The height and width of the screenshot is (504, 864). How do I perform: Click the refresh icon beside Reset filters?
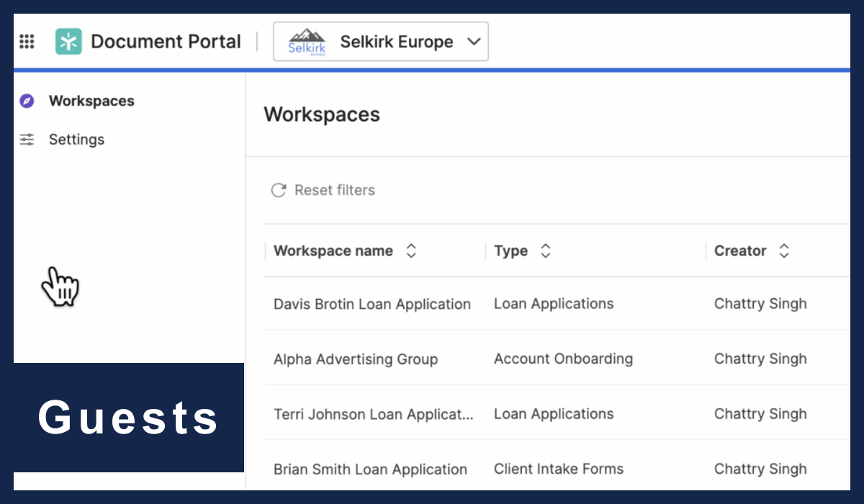(x=279, y=189)
